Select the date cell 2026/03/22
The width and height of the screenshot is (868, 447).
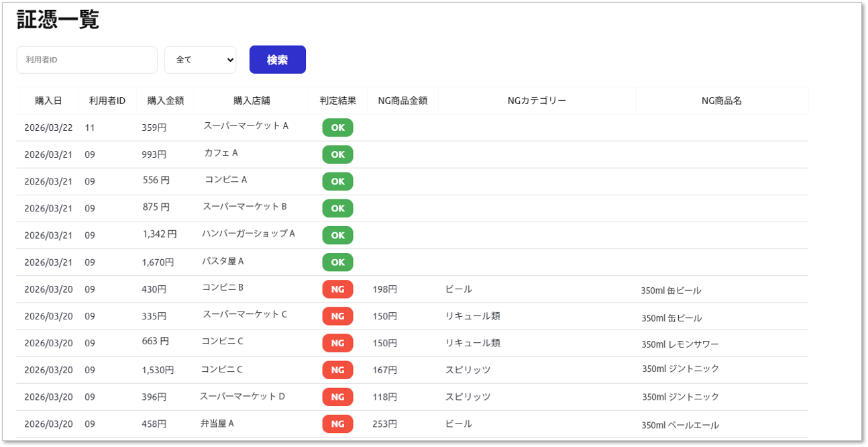point(48,128)
